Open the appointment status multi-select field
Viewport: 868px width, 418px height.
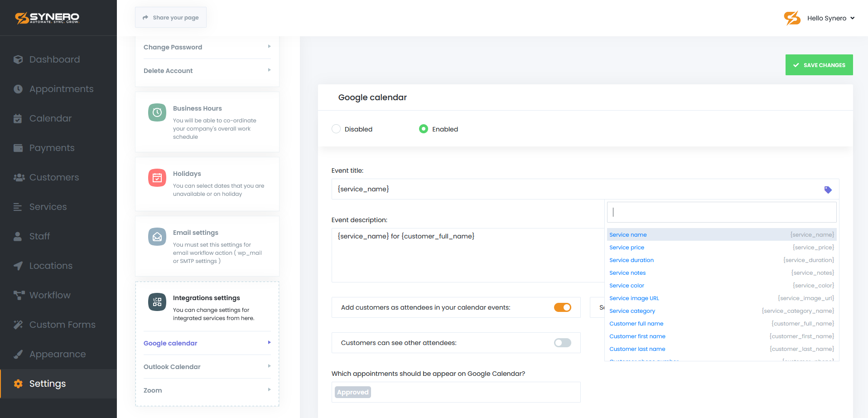tap(456, 392)
